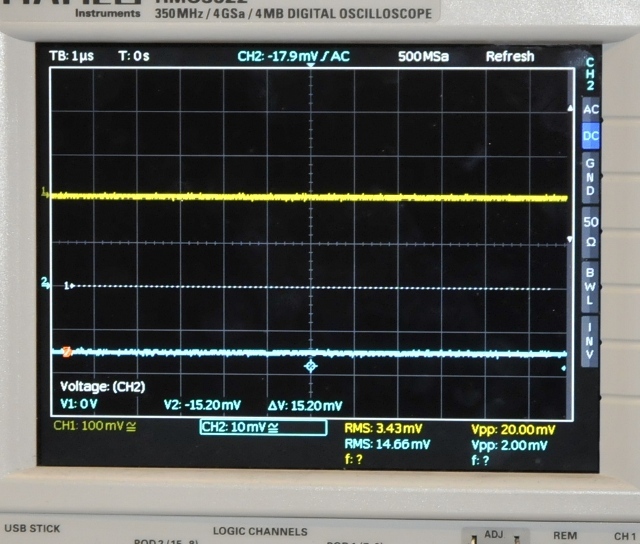Click the orange cursor 2 marker
640x544 pixels.
[67, 352]
